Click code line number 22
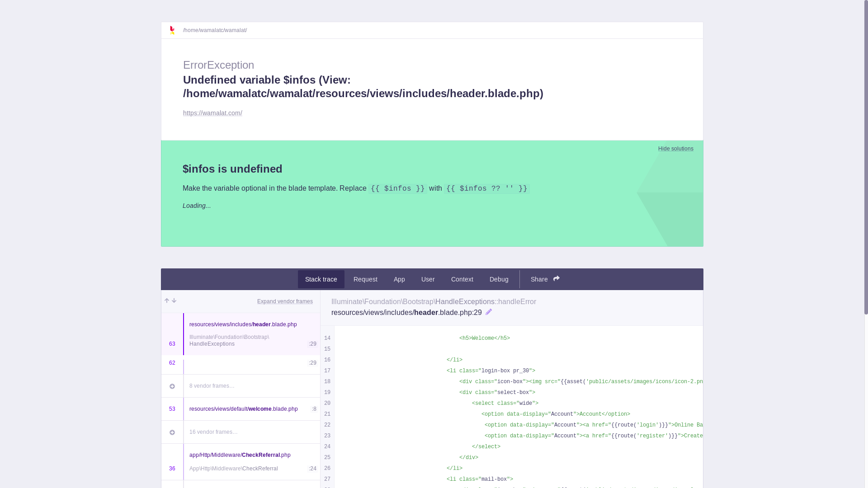 point(327,425)
